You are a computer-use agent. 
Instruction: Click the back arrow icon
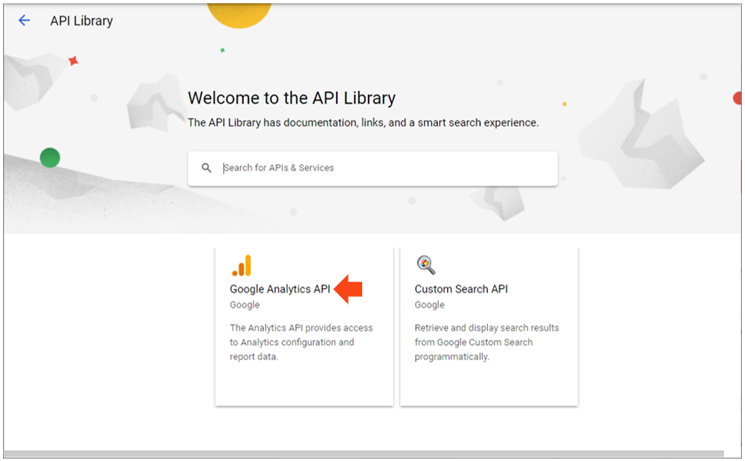(24, 20)
